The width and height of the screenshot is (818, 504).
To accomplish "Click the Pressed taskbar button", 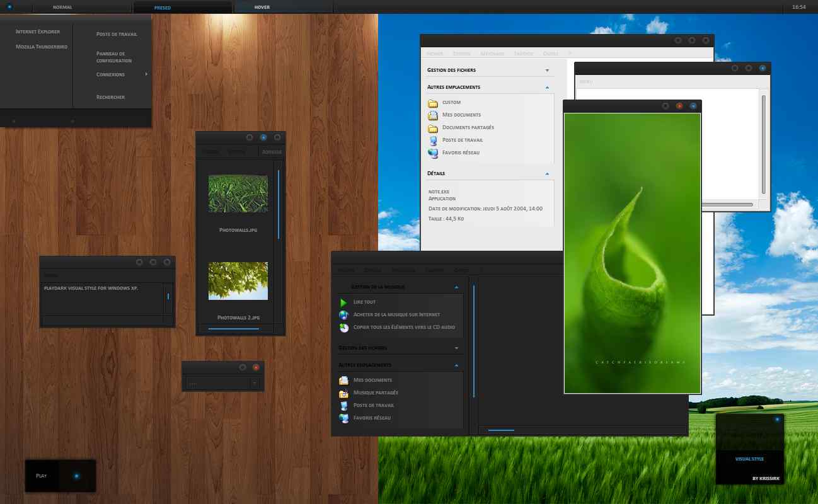I will coord(182,7).
